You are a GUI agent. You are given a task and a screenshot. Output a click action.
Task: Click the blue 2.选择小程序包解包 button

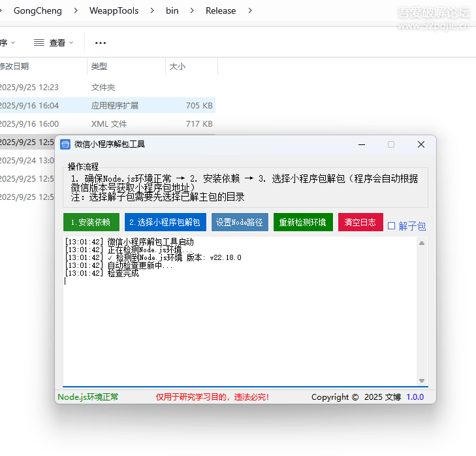click(x=165, y=222)
